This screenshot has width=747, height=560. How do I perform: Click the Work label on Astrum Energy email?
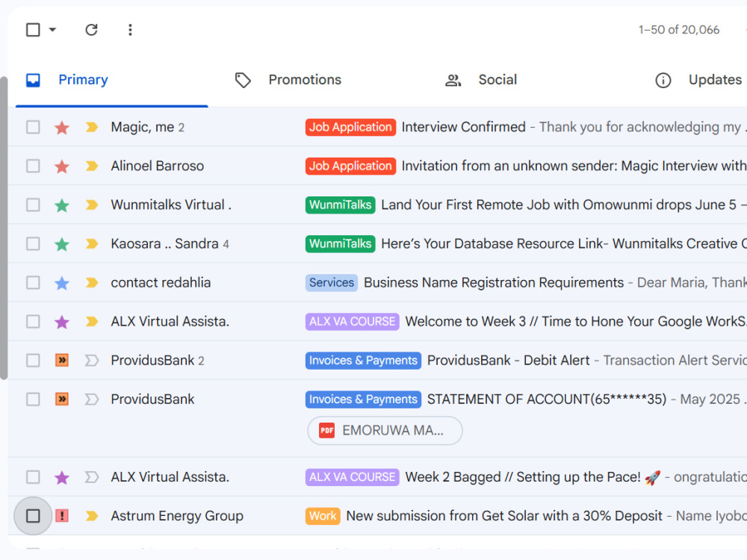click(323, 516)
